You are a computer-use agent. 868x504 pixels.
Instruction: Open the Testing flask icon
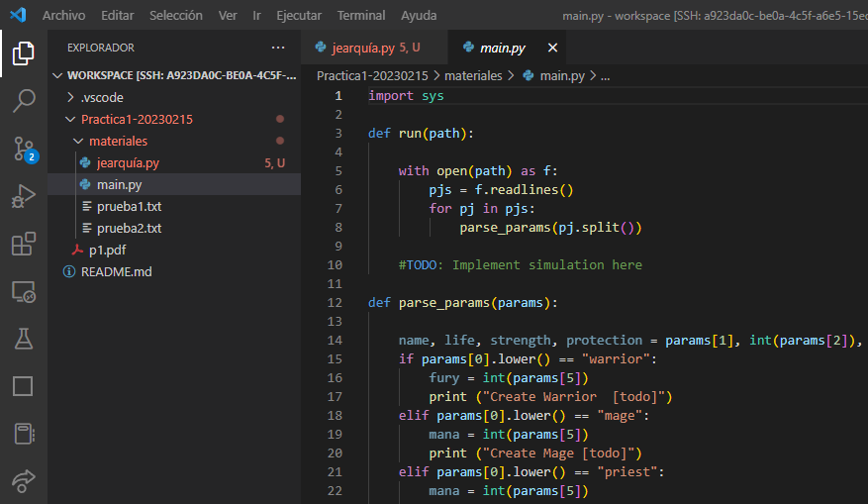23,339
